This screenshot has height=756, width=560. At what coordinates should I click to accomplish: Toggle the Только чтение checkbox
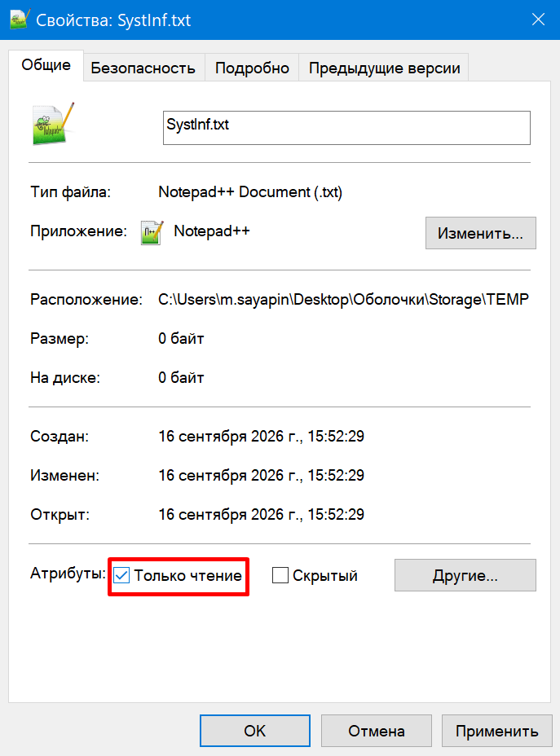tap(121, 575)
